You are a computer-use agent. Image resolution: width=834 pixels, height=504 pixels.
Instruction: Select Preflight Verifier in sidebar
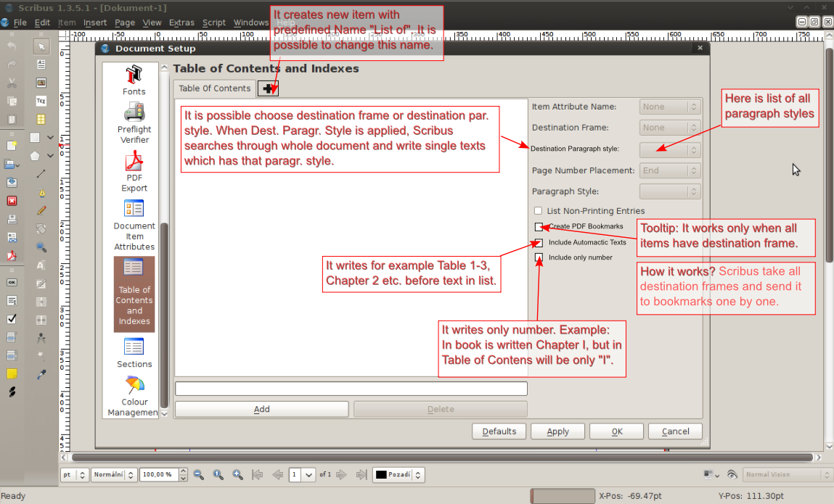pyautogui.click(x=134, y=122)
